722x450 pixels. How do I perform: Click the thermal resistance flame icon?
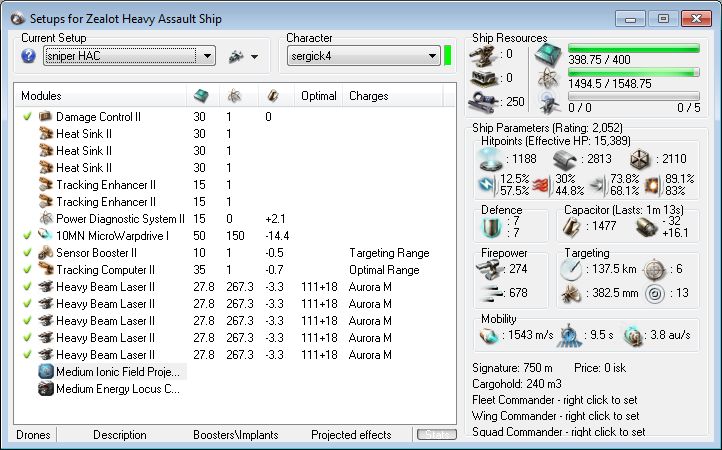coord(542,185)
